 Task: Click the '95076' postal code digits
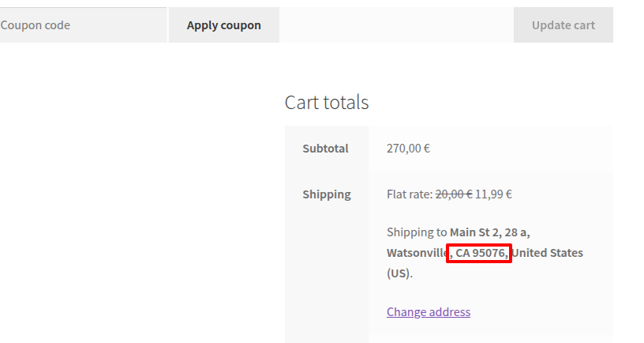click(489, 253)
